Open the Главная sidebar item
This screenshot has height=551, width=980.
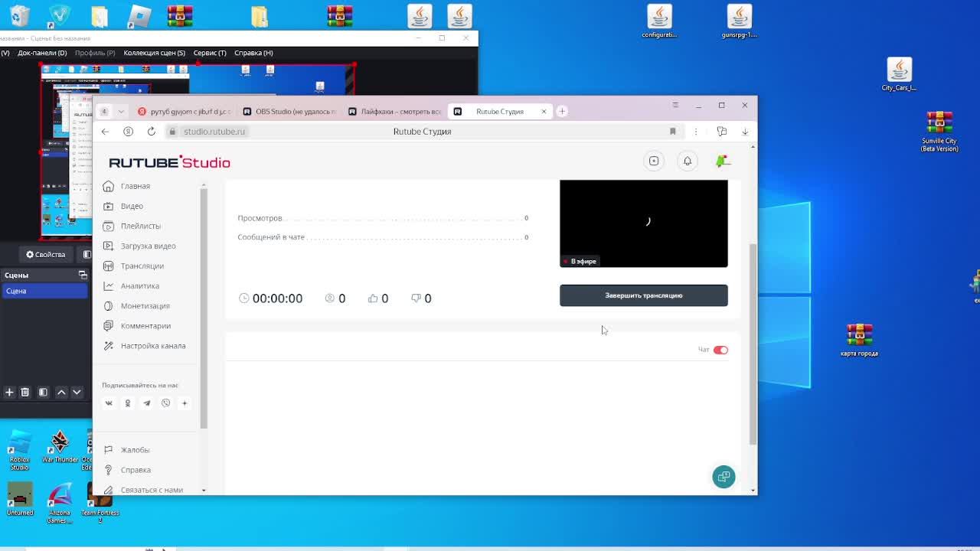pyautogui.click(x=136, y=186)
